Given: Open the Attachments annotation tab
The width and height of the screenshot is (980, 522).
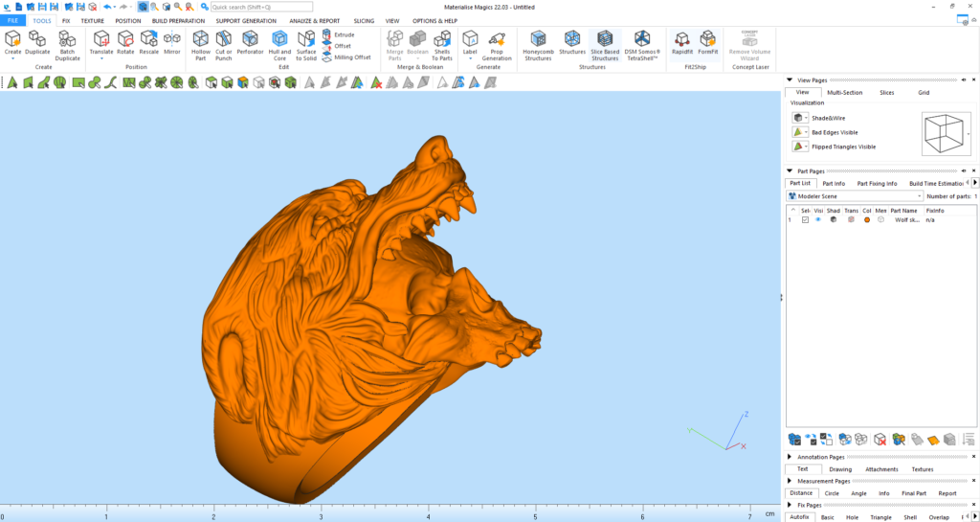Looking at the screenshot, I should 881,469.
